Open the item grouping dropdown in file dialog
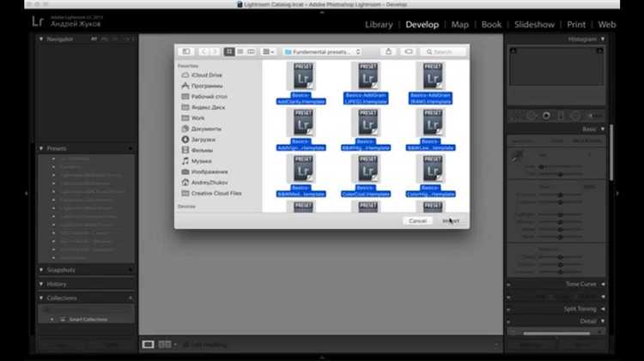This screenshot has width=644, height=361. pos(268,51)
